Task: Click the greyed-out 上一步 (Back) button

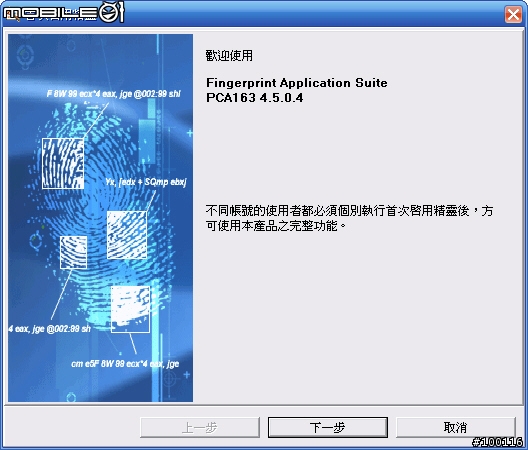Action: (200, 427)
